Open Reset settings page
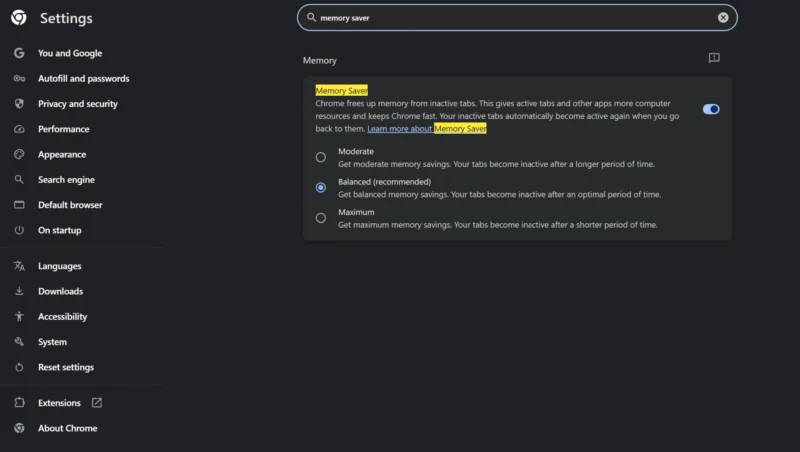The width and height of the screenshot is (800, 452). (x=66, y=367)
